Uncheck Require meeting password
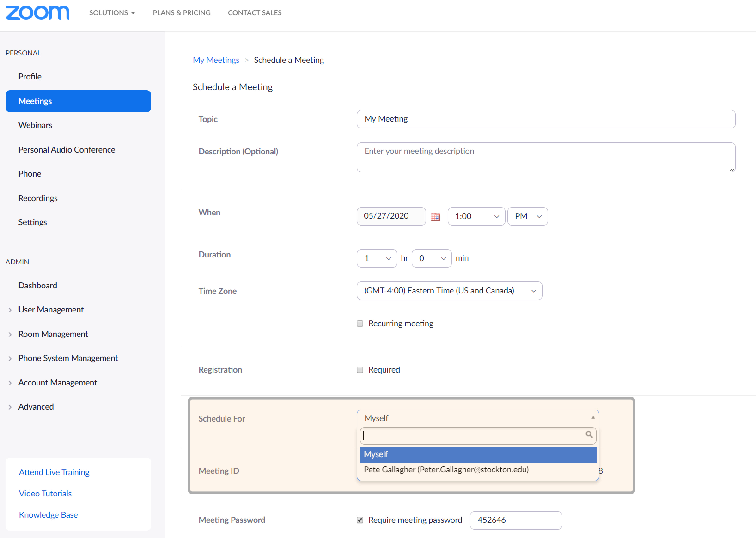This screenshot has width=756, height=538. point(360,520)
